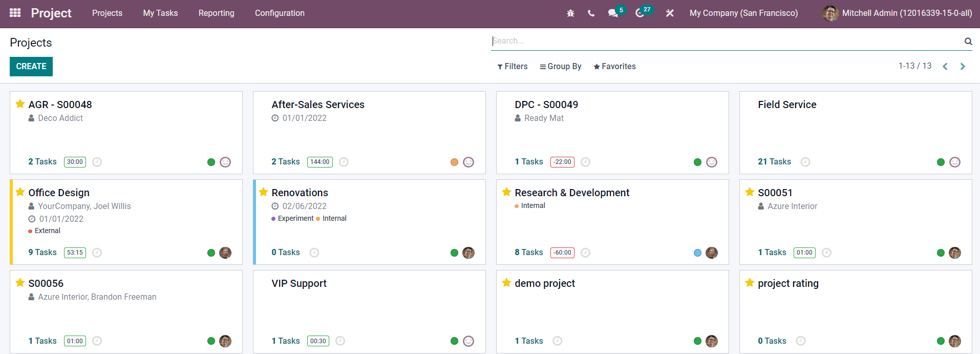Viewport: 980px width, 354px height.
Task: Expand the Filters dropdown
Action: 512,67
